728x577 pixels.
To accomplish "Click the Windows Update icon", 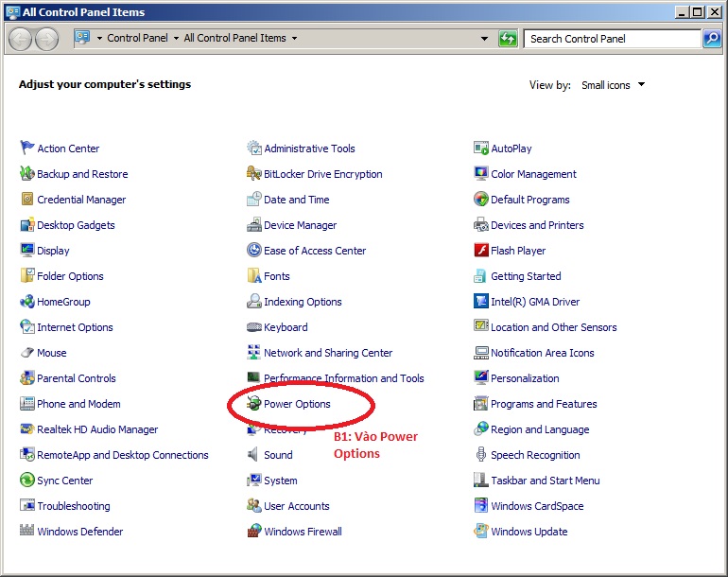I will 481,531.
